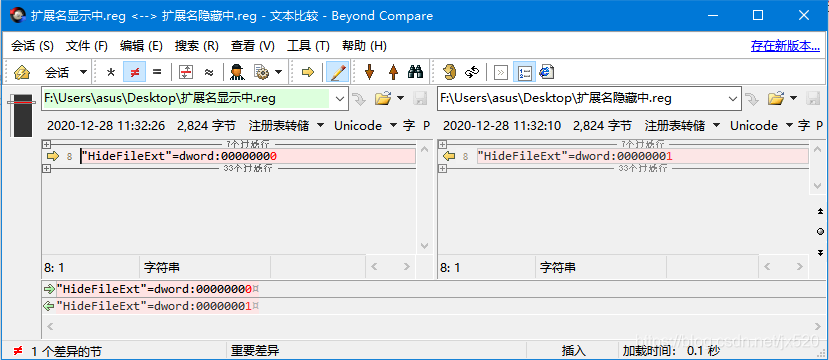Viewport: 829px width, 360px height.
Task: Toggle the show all (*) filter
Action: [110, 72]
